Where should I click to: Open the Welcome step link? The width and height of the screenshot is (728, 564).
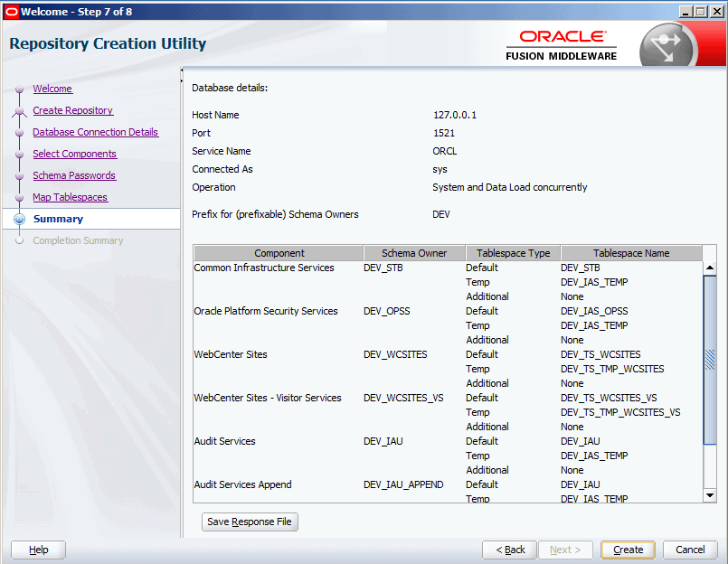[52, 89]
